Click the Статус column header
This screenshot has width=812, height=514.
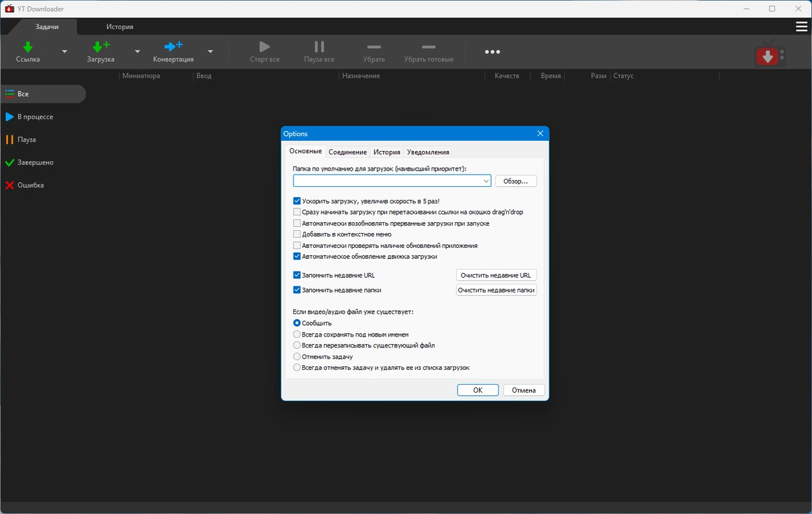[x=623, y=76]
